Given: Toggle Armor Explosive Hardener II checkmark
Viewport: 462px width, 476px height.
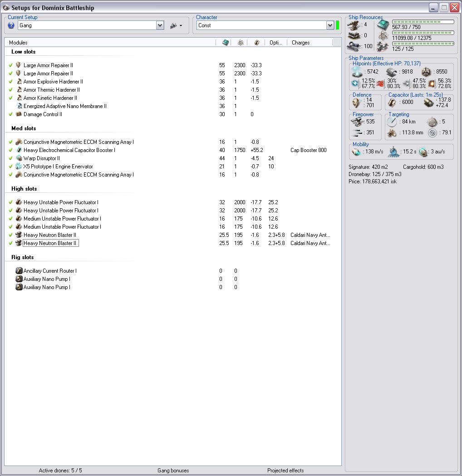Looking at the screenshot, I should pyautogui.click(x=10, y=81).
